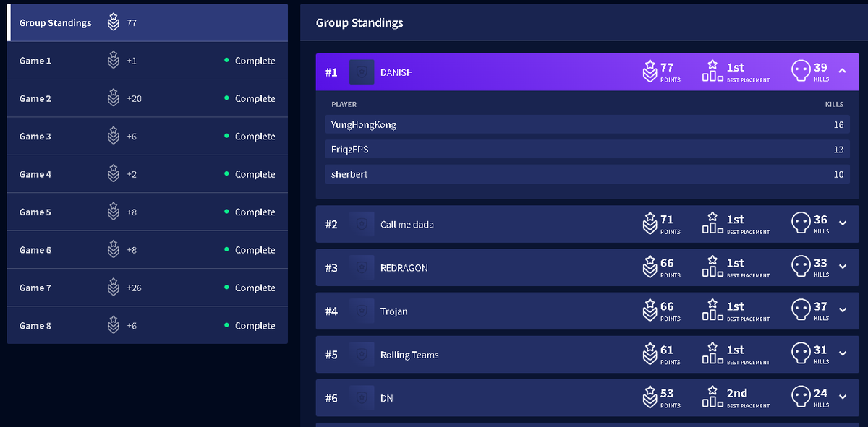This screenshot has width=868, height=427.
Task: Click the Rolling Teams team name
Action: click(x=409, y=355)
